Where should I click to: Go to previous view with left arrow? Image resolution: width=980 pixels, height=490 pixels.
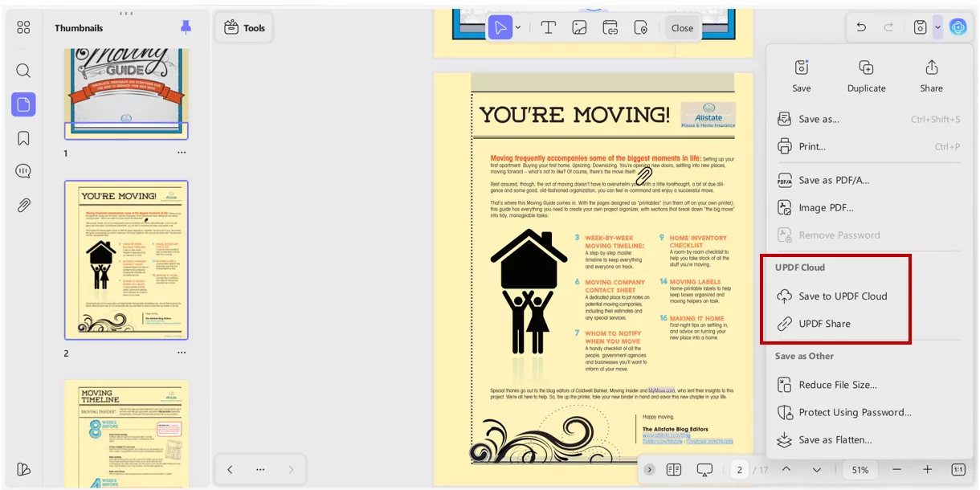point(230,470)
